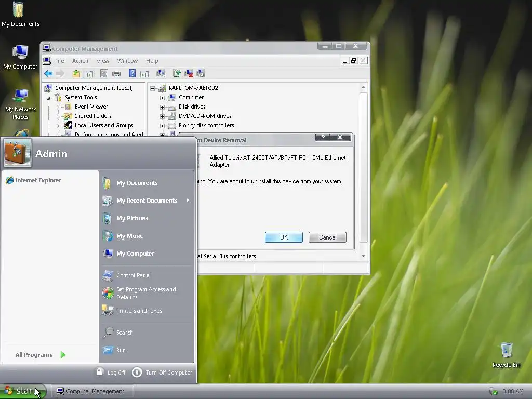532x399 pixels.
Task: Click the Update Driver toolbar icon
Action: pyautogui.click(x=177, y=73)
